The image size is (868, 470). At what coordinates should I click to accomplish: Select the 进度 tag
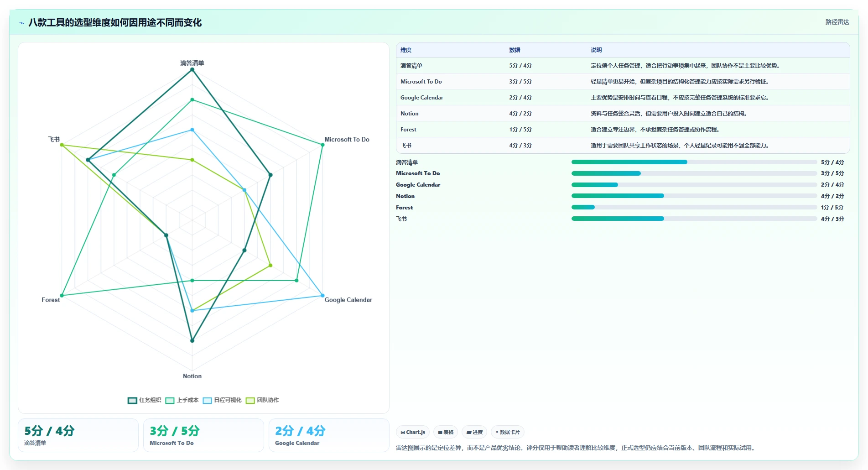click(x=474, y=432)
